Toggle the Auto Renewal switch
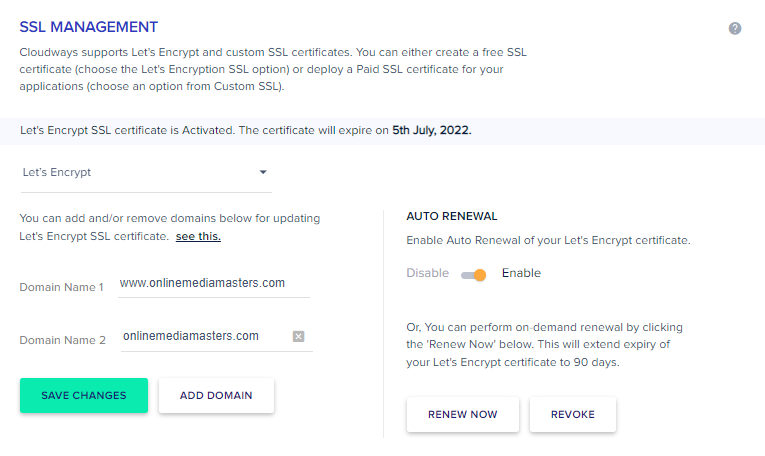The image size is (765, 456). pos(473,275)
